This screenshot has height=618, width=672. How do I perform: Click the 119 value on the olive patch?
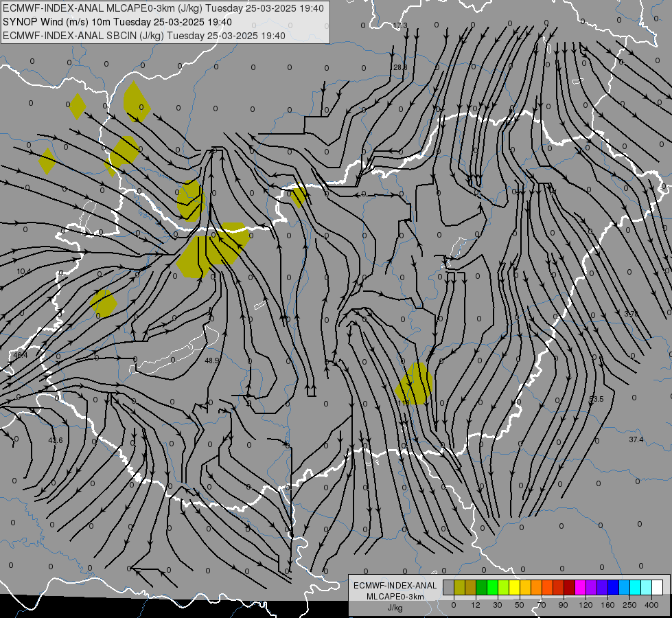[x=404, y=402]
